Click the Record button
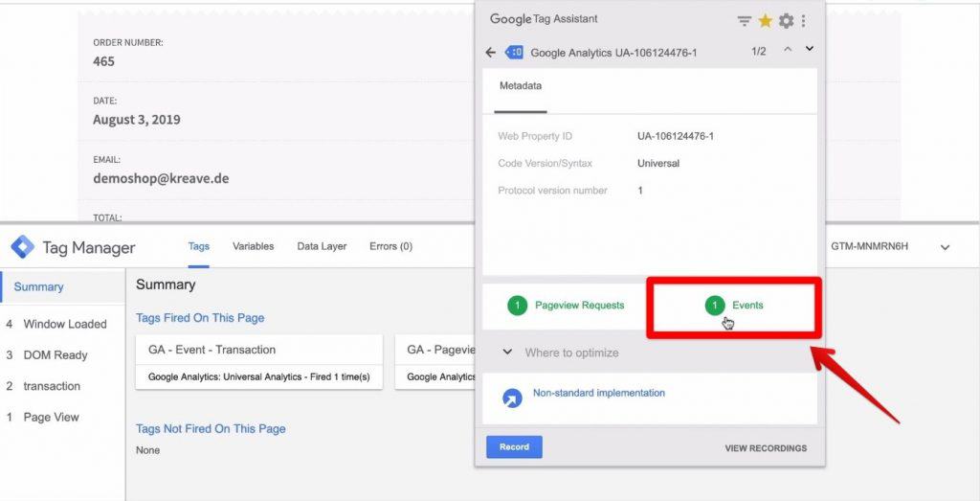Screen dimensions: 980x501 click(x=514, y=447)
